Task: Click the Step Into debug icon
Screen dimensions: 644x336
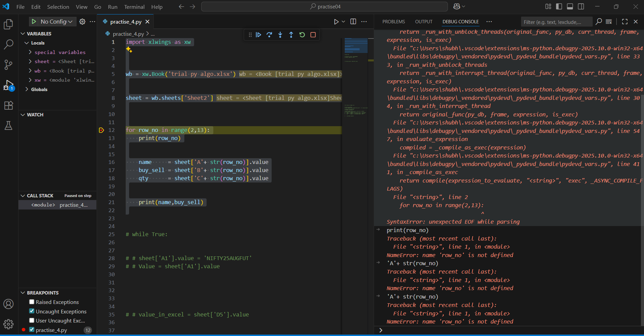Action: (280, 35)
